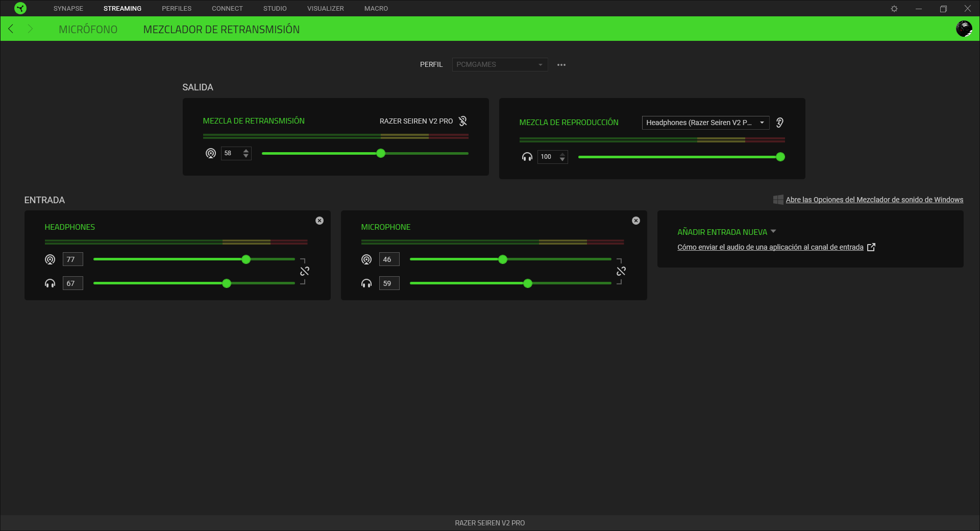This screenshot has height=531, width=980.
Task: Mute Headphones broadcast via its broadcast icon
Action: coord(50,259)
